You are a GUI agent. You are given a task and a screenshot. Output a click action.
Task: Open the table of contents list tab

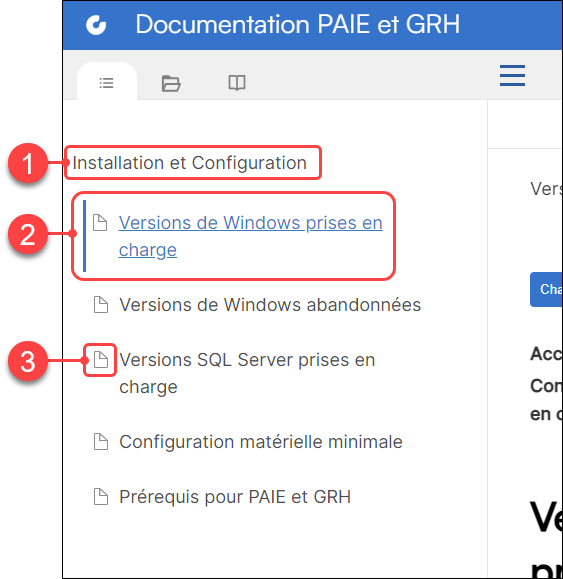click(107, 83)
